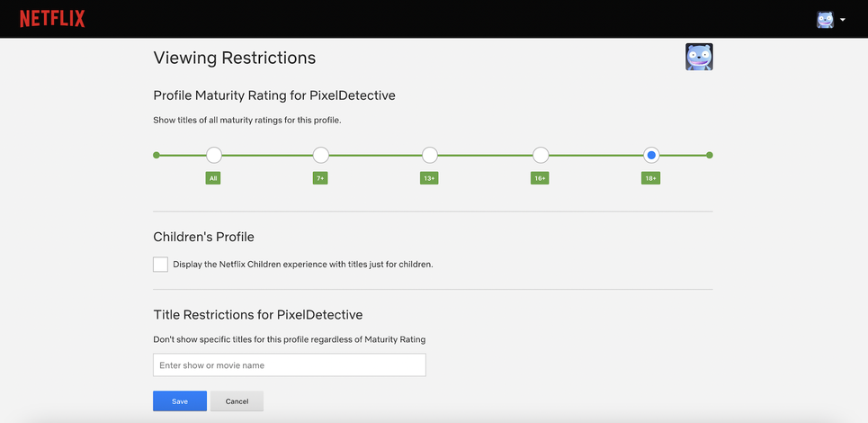
Task: Click the Netflix logo
Action: coord(52,19)
